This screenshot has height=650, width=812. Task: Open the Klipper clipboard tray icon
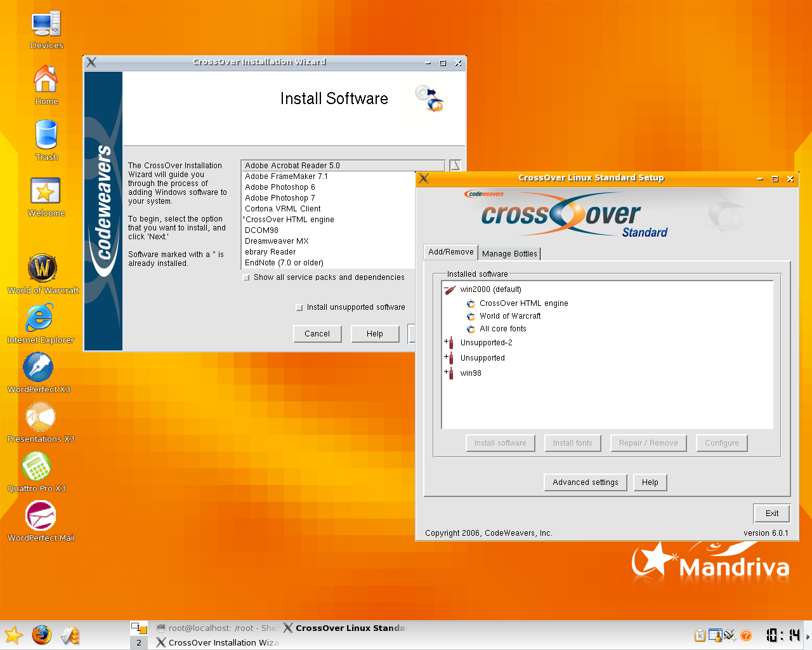(700, 635)
